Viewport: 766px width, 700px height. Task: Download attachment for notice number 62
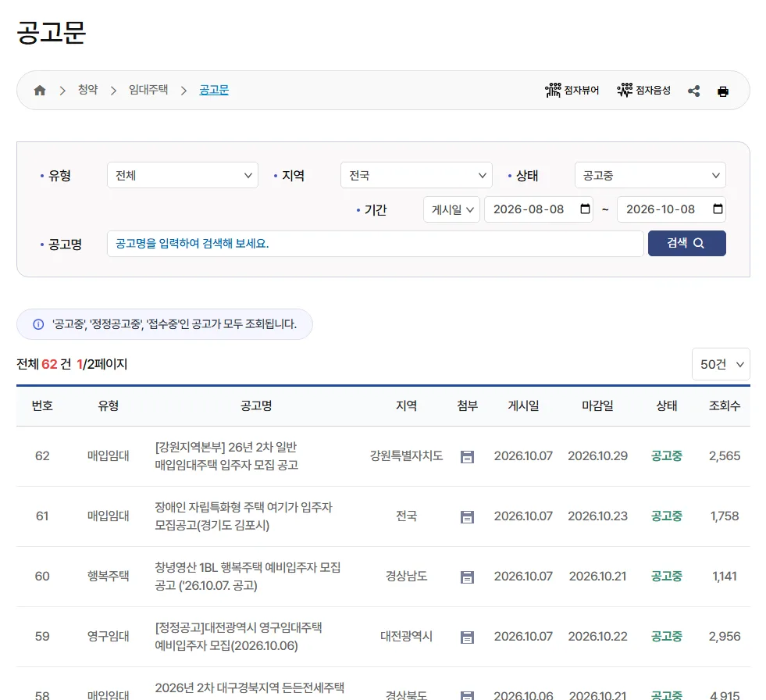click(x=467, y=456)
